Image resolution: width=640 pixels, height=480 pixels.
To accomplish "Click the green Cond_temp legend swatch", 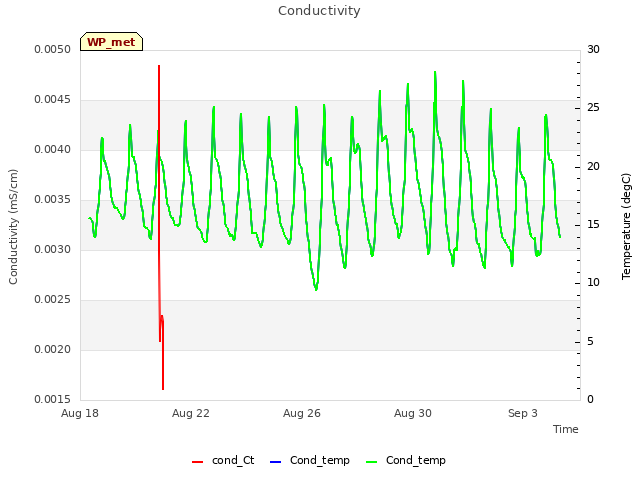I will (372, 462).
